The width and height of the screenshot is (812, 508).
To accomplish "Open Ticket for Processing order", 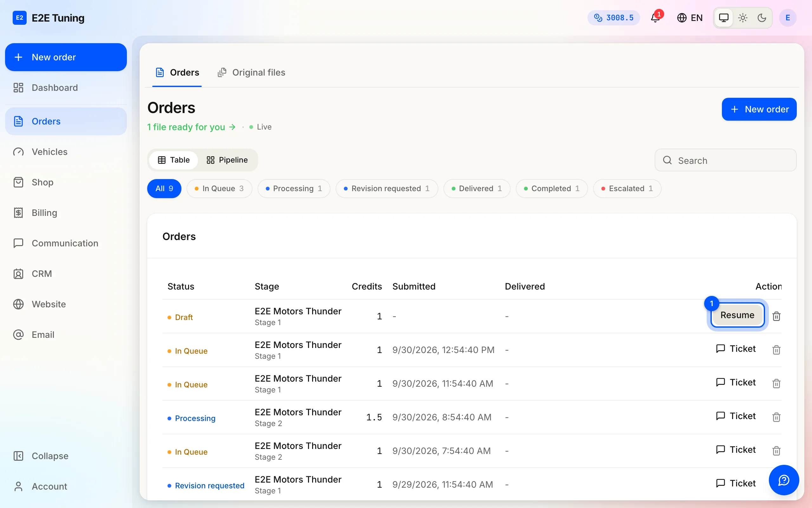I will [736, 416].
